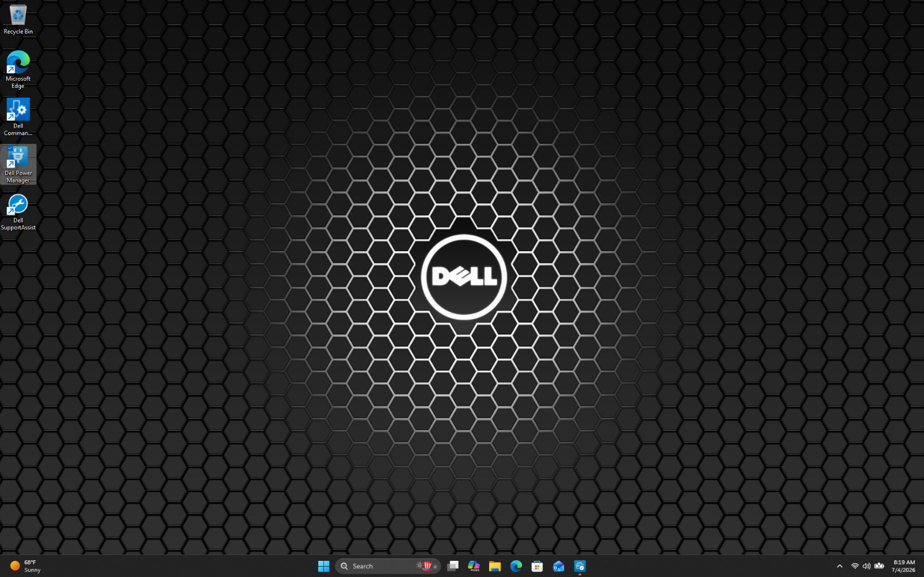Click the Uncle Sam hat search highlight
This screenshot has width=924, height=577.
427,566
